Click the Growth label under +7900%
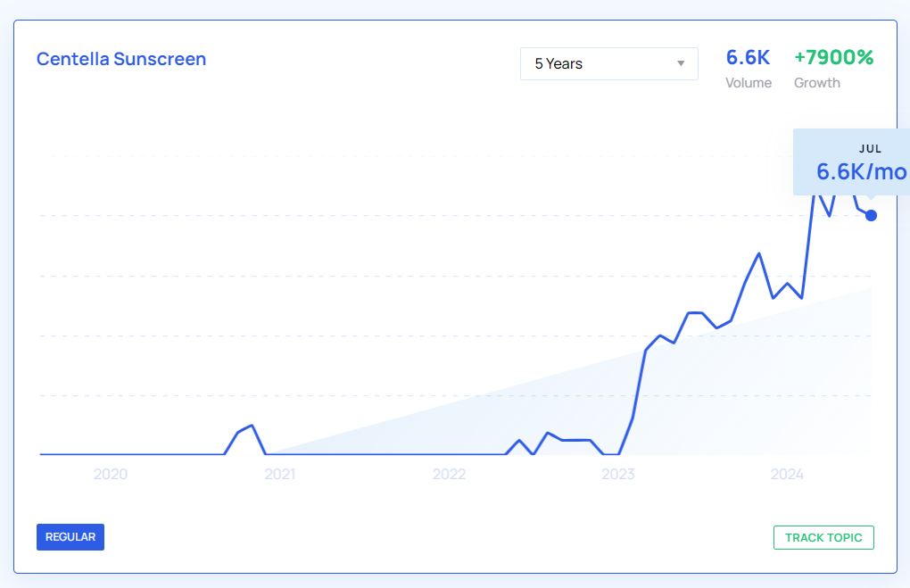Image resolution: width=910 pixels, height=588 pixels. click(x=816, y=83)
